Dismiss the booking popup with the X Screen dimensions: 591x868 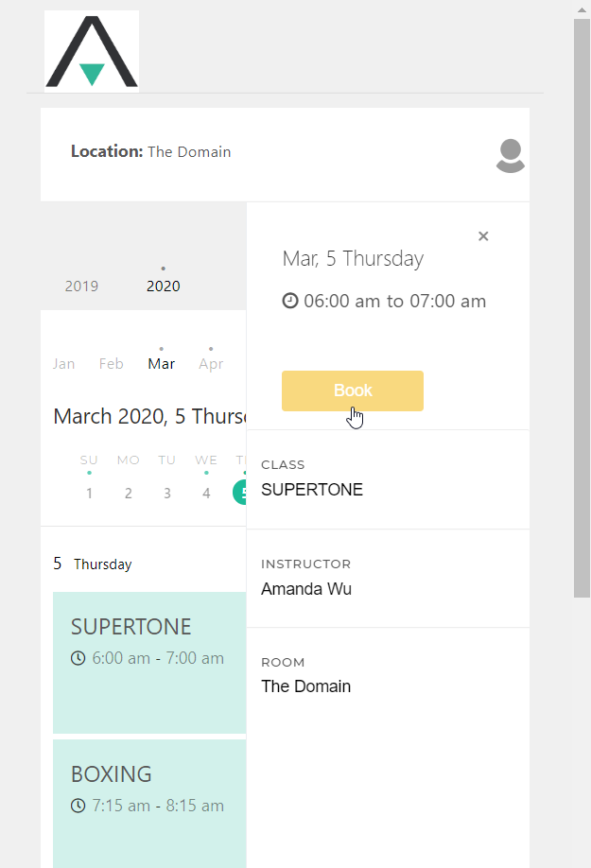point(483,236)
